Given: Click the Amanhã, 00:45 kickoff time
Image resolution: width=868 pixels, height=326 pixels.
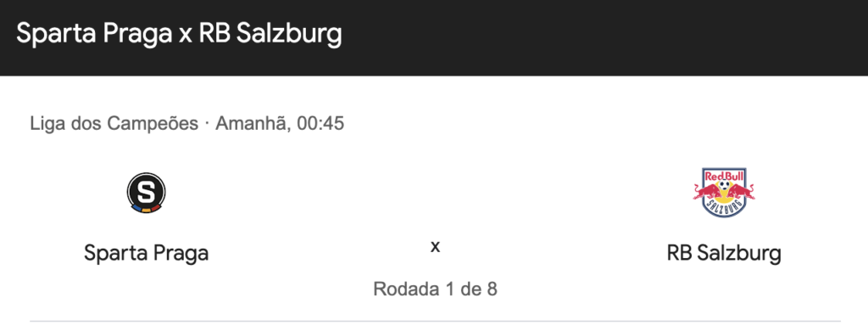Looking at the screenshot, I should point(280,124).
